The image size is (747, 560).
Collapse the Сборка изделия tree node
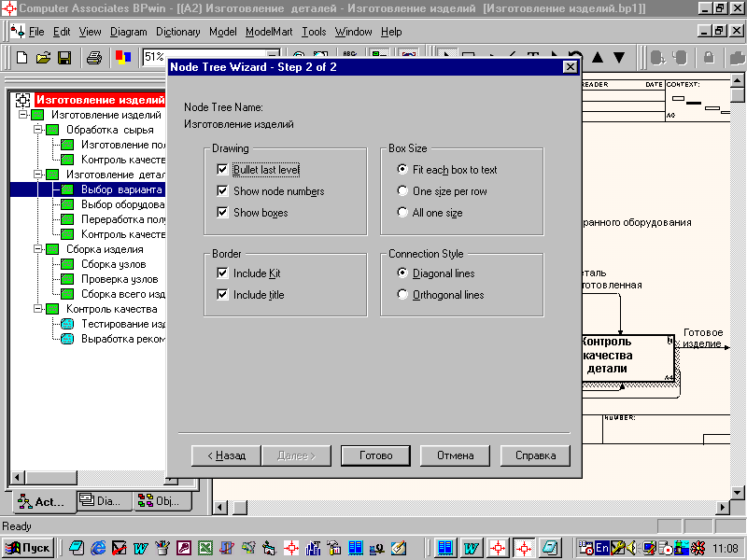click(x=37, y=248)
